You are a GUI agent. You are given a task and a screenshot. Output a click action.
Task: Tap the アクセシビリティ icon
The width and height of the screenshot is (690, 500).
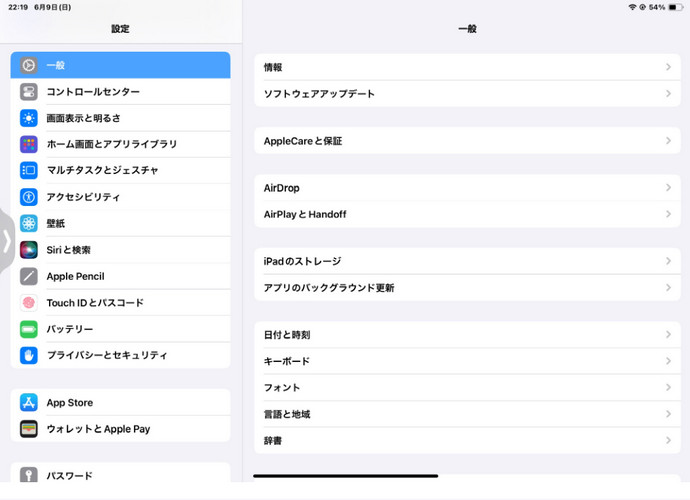pos(29,197)
